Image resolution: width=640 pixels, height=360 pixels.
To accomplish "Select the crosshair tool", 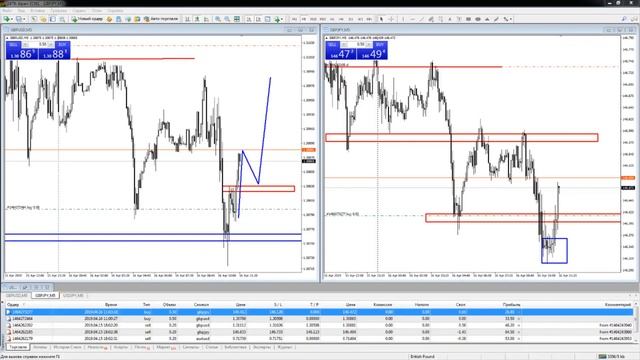I will [x=391, y=19].
